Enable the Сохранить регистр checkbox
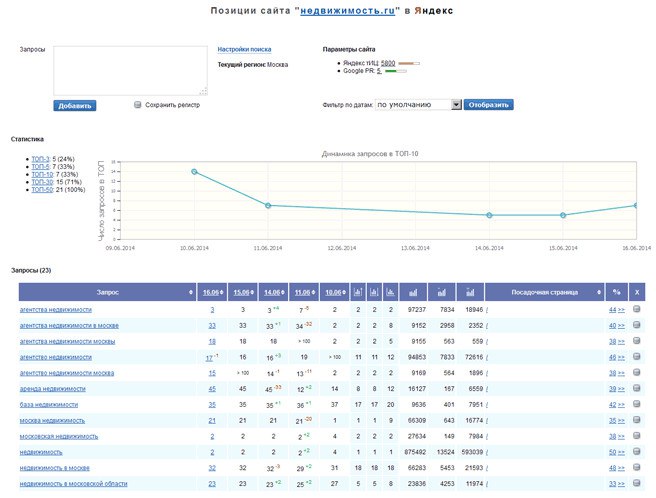The width and height of the screenshot is (656, 498). (137, 105)
